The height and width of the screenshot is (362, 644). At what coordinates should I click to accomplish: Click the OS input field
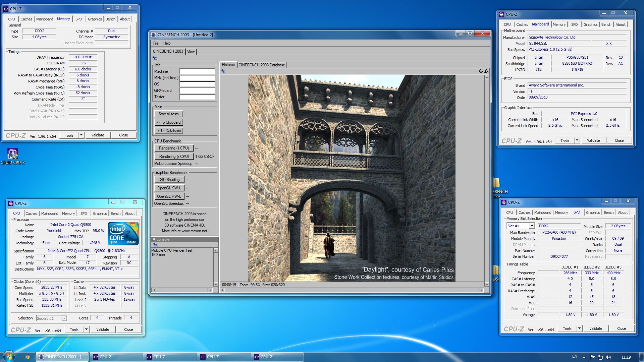pyautogui.click(x=197, y=84)
